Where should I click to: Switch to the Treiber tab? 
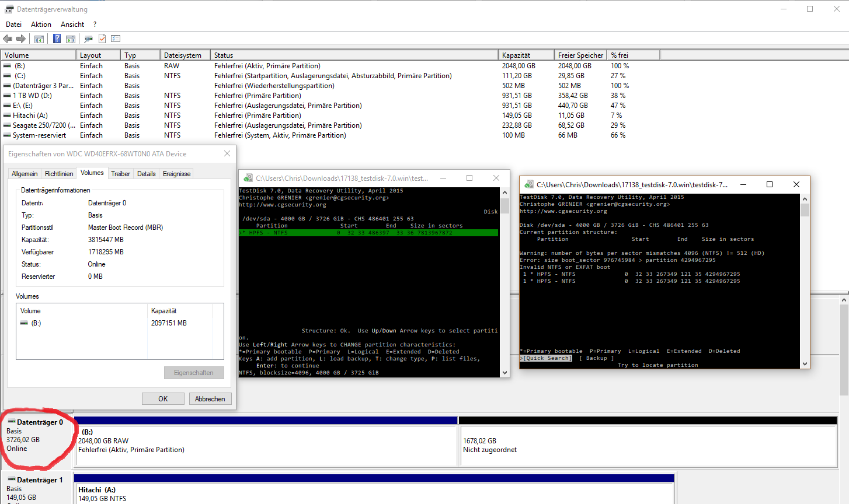tap(121, 174)
